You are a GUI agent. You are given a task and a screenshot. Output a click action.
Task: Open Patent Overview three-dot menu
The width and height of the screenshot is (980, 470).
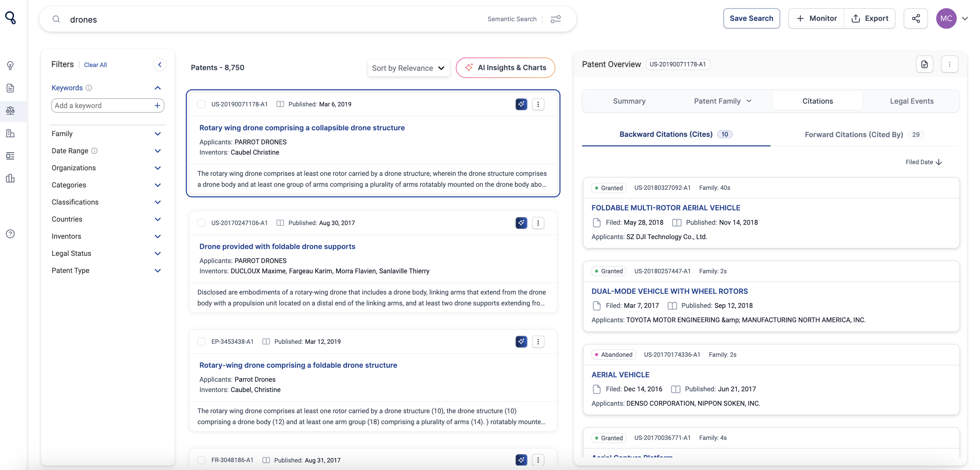click(x=949, y=64)
